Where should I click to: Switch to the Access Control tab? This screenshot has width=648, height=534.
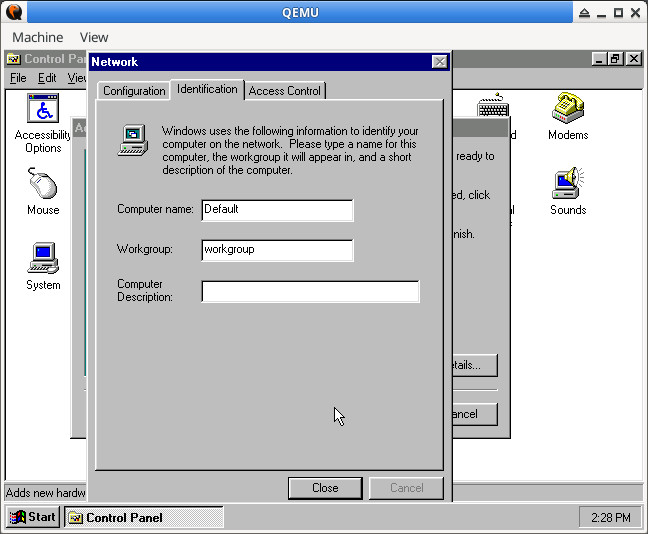click(285, 91)
